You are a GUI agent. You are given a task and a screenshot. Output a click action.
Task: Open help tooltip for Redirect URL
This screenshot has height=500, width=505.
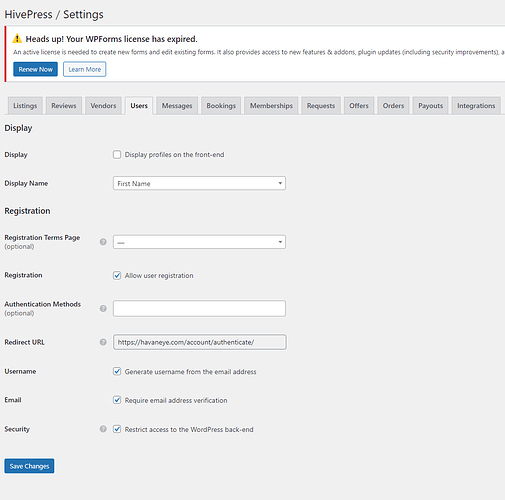[x=103, y=342]
